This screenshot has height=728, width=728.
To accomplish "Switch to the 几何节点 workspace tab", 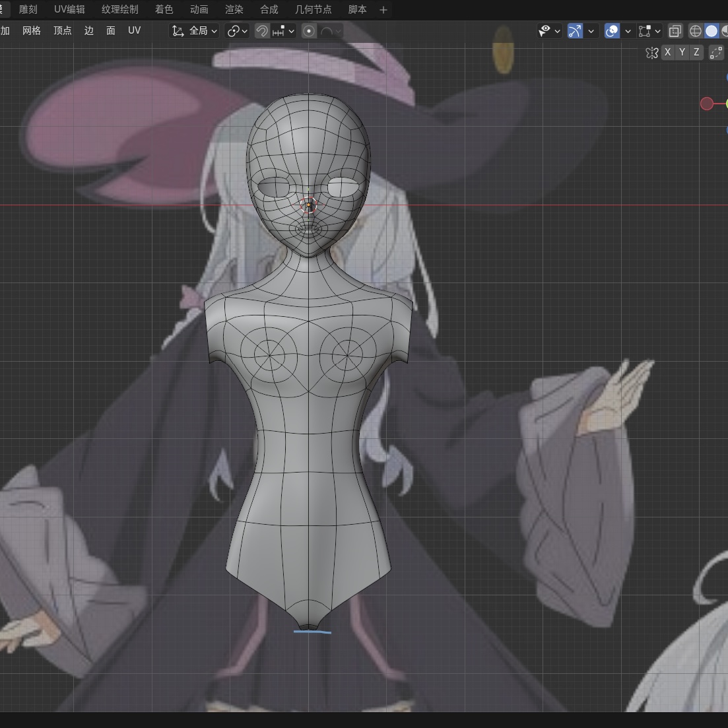I will click(x=313, y=9).
